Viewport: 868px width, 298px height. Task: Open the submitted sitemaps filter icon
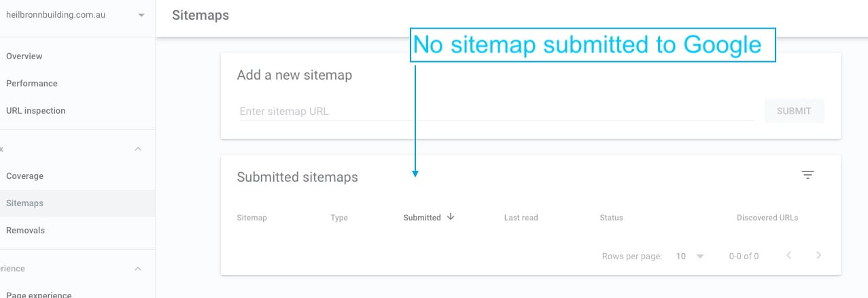(808, 175)
